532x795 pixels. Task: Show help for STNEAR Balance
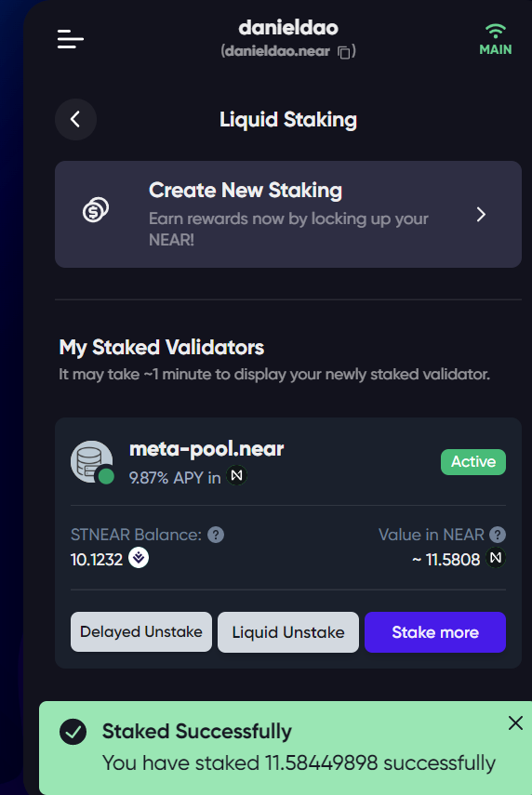[x=216, y=535]
